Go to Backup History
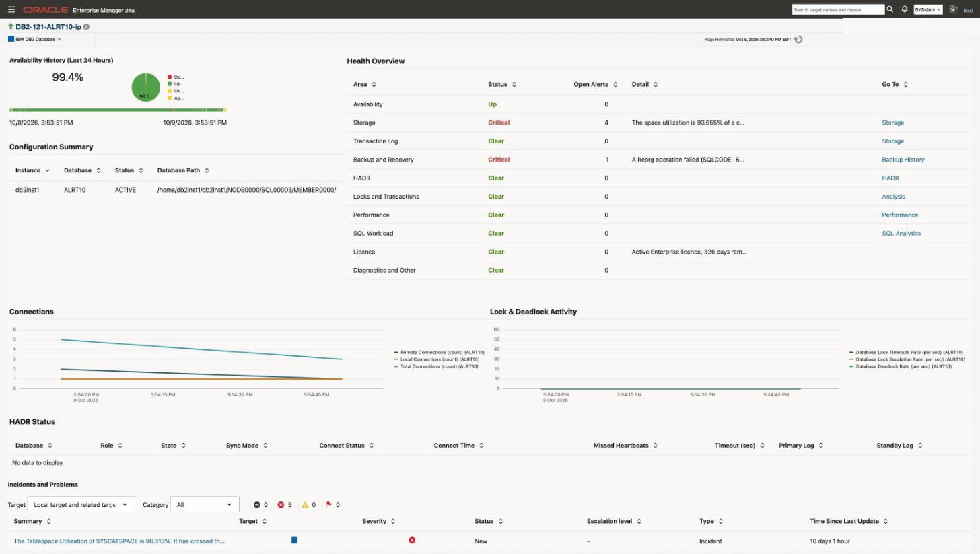 click(x=903, y=160)
